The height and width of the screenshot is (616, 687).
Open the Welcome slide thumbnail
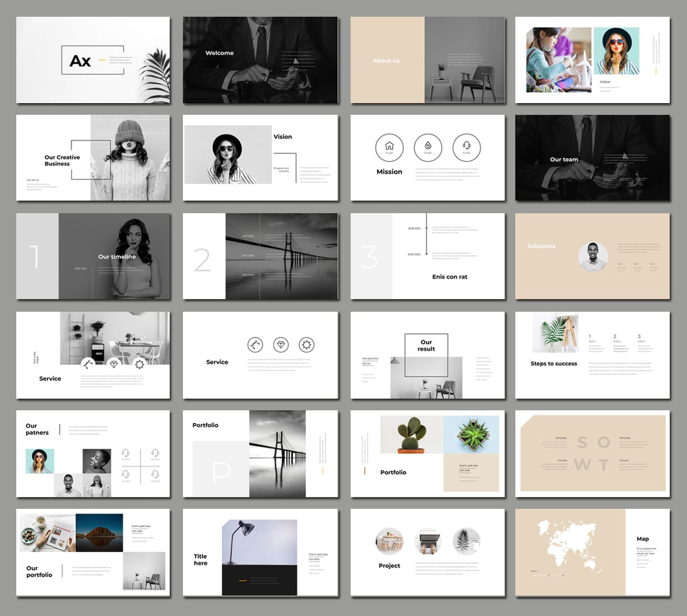[x=260, y=60]
